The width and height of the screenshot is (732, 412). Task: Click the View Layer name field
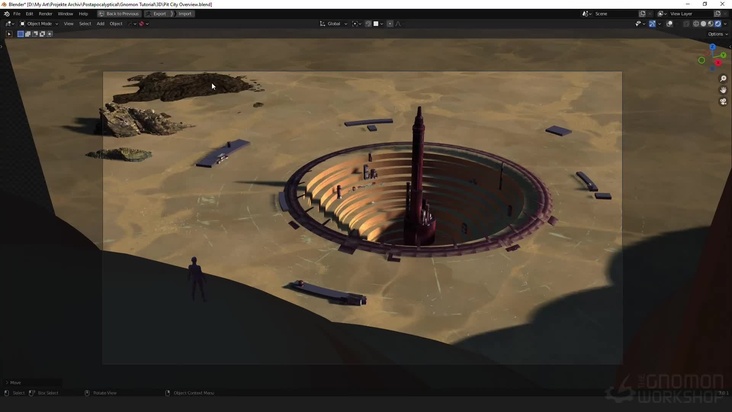[x=683, y=14]
